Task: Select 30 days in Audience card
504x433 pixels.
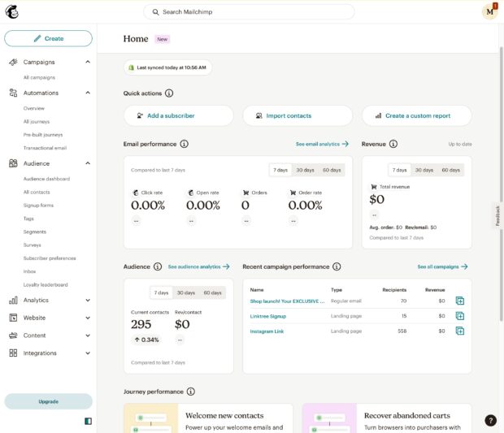Action: 186,292
